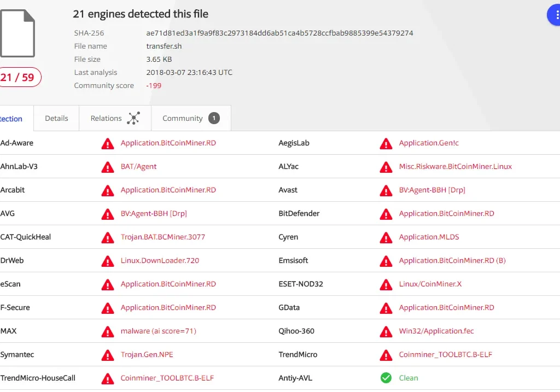Click AVG result BV:Agent-BBH [Drp]
This screenshot has width=560, height=392.
[154, 213]
